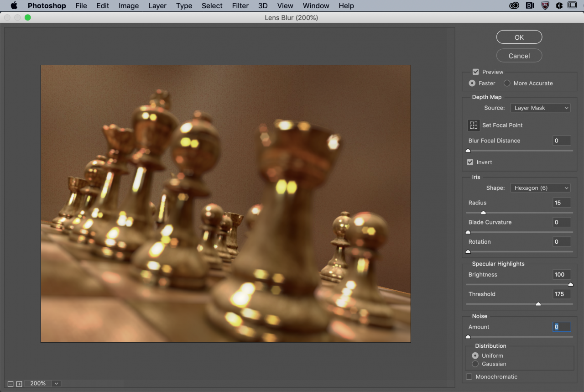Confirm the blur with OK

(x=519, y=37)
